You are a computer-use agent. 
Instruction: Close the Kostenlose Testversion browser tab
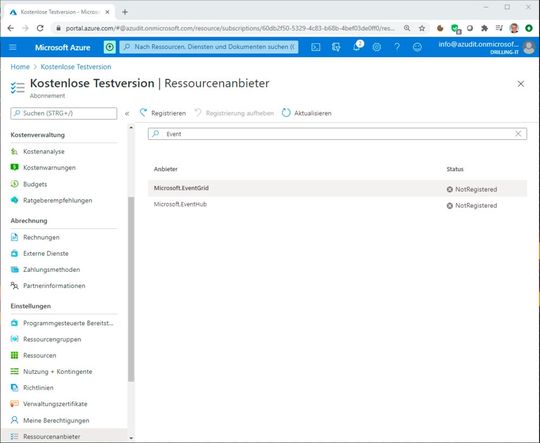107,12
